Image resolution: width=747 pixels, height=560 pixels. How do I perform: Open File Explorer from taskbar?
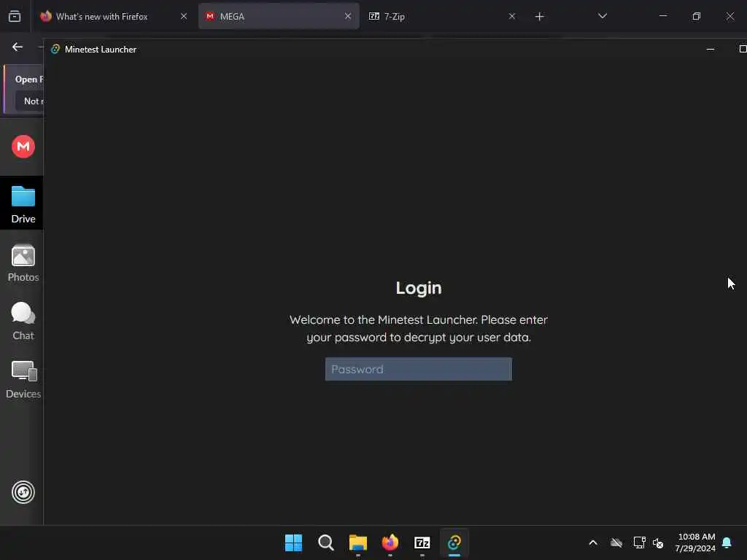(x=357, y=542)
